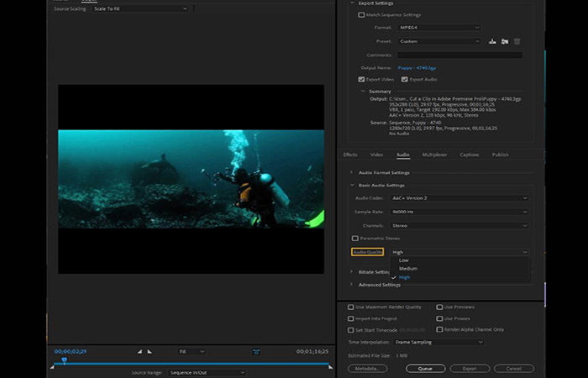Collapse the Export Settings section
Image resolution: width=588 pixels, height=378 pixels.
pos(352,3)
